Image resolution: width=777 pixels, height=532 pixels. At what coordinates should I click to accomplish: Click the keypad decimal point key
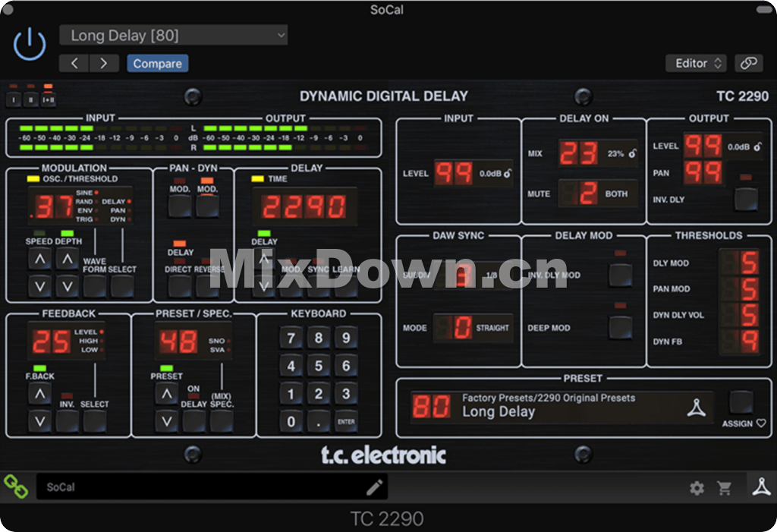click(319, 422)
